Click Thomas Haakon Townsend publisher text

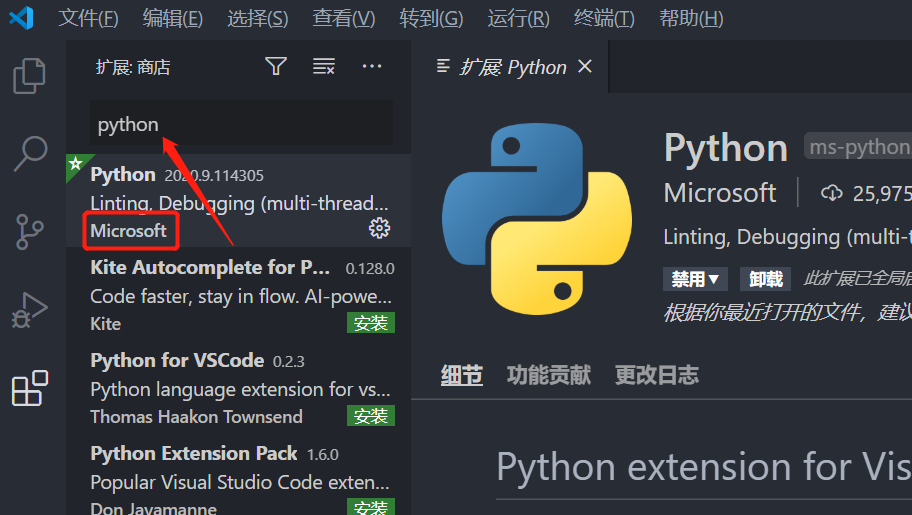click(x=197, y=417)
